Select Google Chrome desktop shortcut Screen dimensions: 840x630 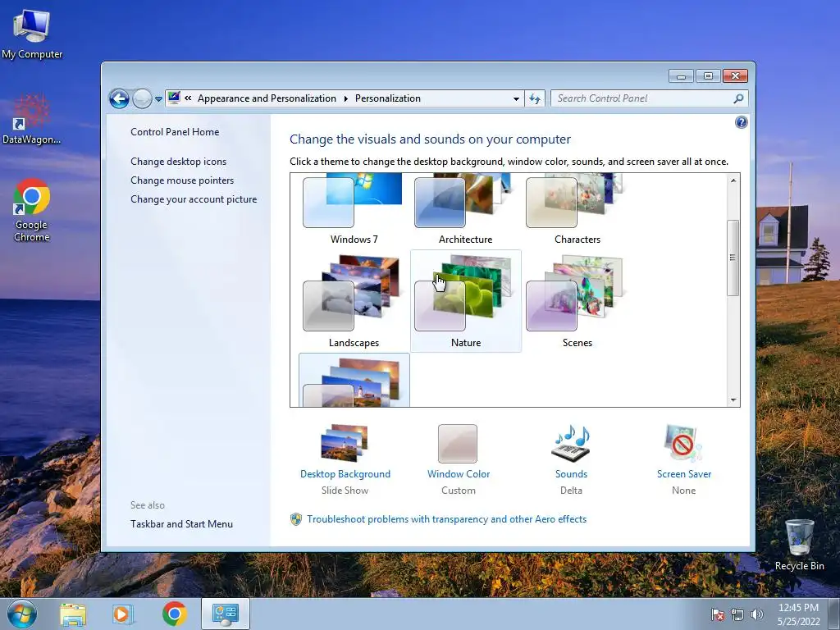tap(32, 210)
